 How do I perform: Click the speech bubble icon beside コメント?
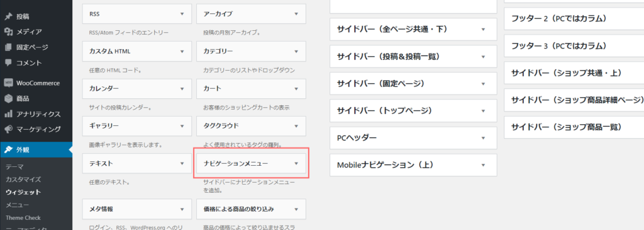pyautogui.click(x=8, y=63)
